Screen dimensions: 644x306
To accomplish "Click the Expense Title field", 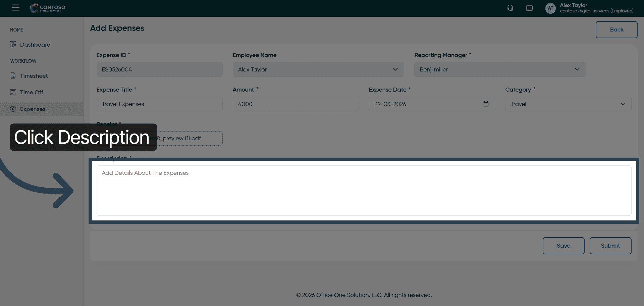I will tap(159, 104).
